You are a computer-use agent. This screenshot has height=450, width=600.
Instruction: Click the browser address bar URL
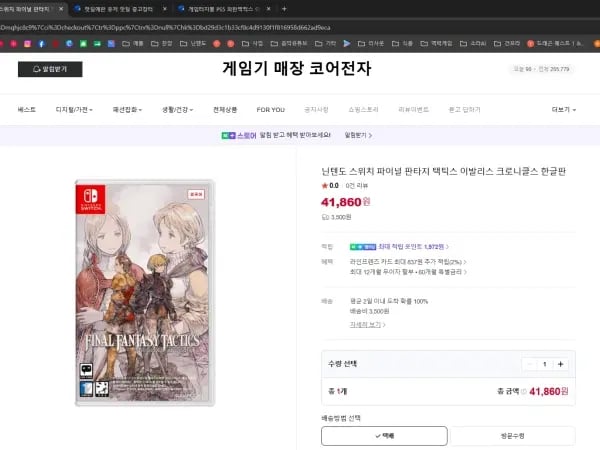point(165,28)
